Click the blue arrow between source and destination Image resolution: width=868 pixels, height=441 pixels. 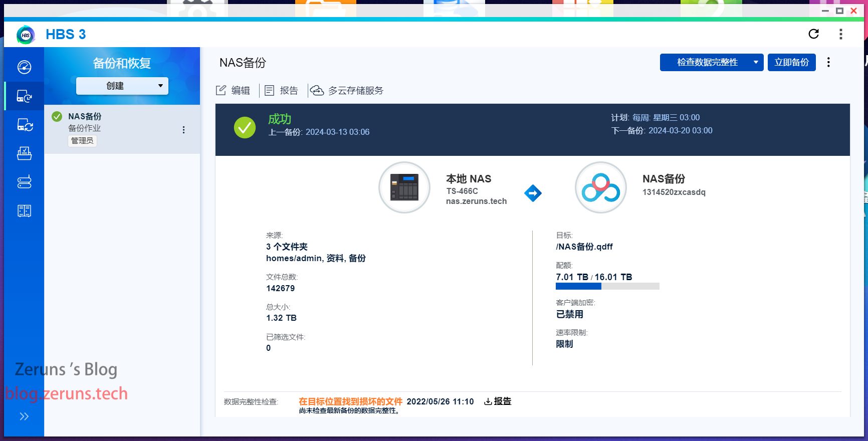click(533, 193)
